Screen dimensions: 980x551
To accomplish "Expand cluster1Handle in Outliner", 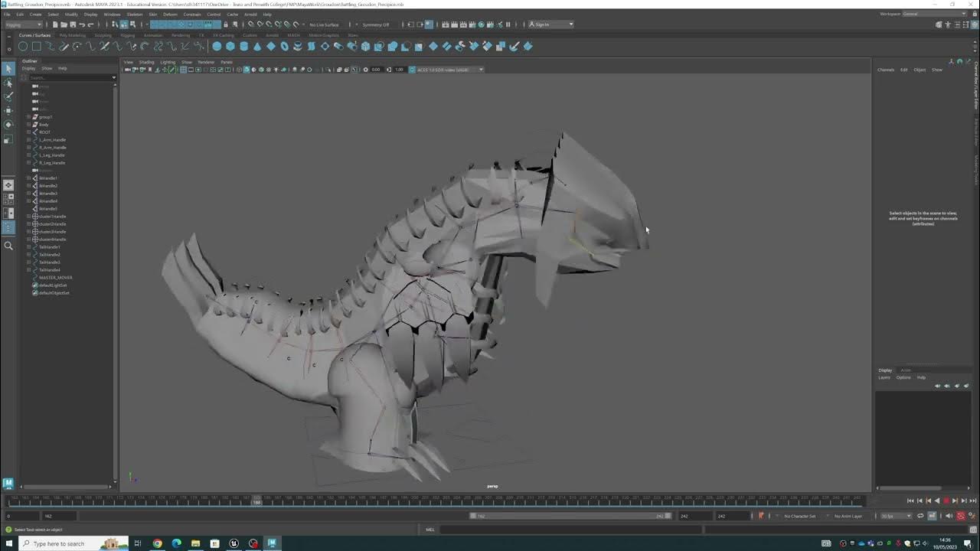I will pos(28,217).
